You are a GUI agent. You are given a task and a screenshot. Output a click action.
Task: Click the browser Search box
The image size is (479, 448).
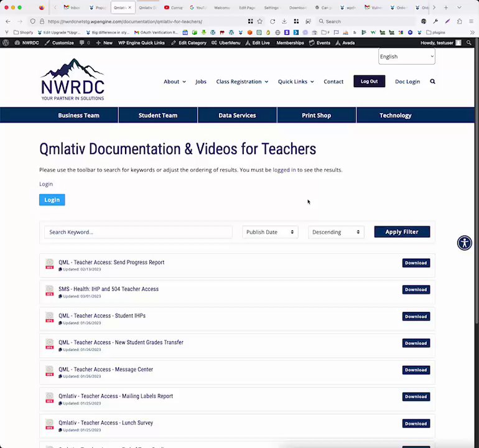click(x=365, y=21)
